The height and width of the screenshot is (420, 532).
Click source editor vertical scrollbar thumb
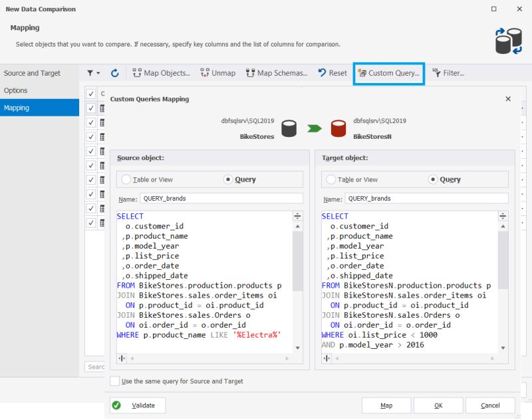coord(297,261)
